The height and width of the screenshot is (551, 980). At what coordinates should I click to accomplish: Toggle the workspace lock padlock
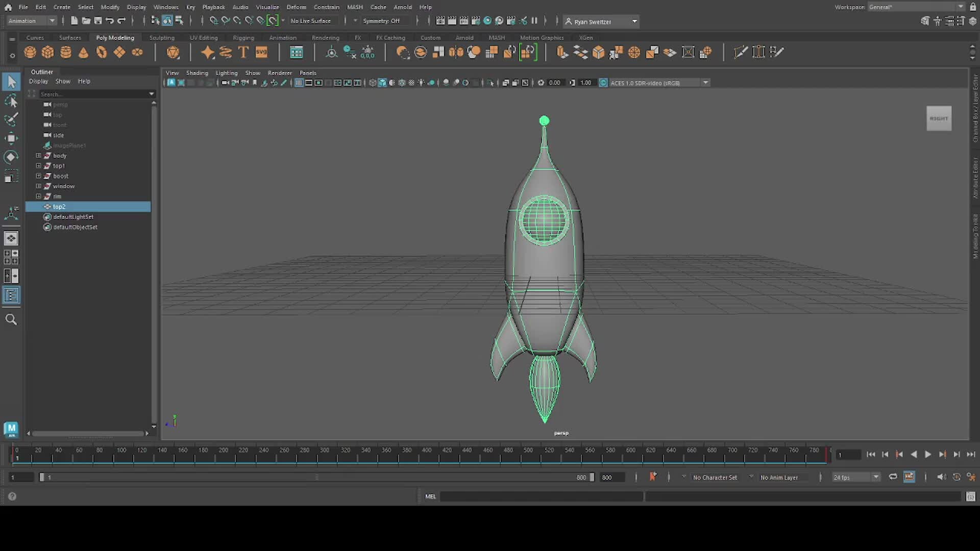[973, 7]
